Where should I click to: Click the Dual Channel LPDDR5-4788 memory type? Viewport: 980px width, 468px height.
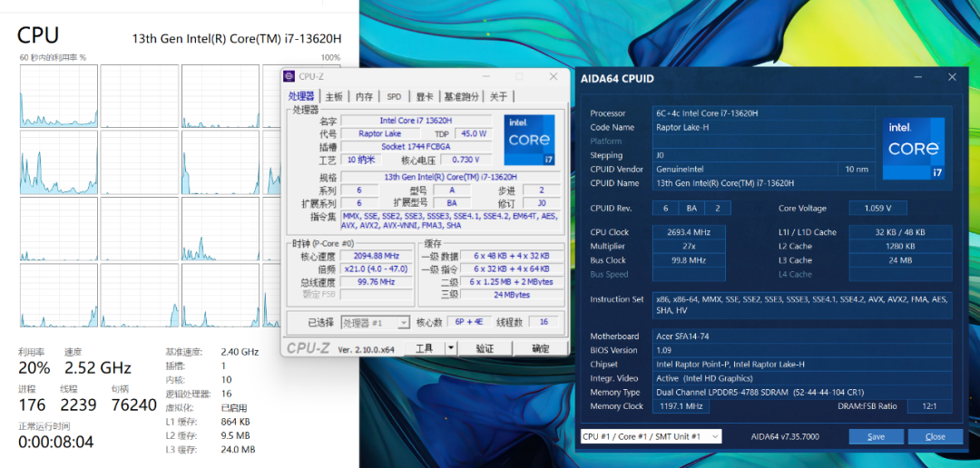pos(802,393)
